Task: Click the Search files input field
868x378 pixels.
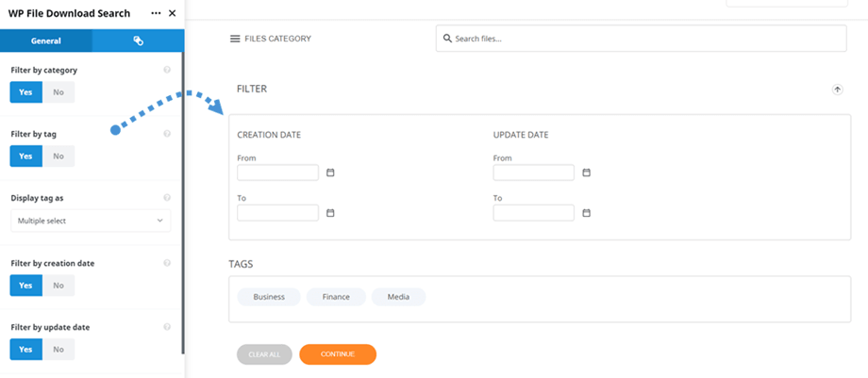Action: [x=642, y=39]
